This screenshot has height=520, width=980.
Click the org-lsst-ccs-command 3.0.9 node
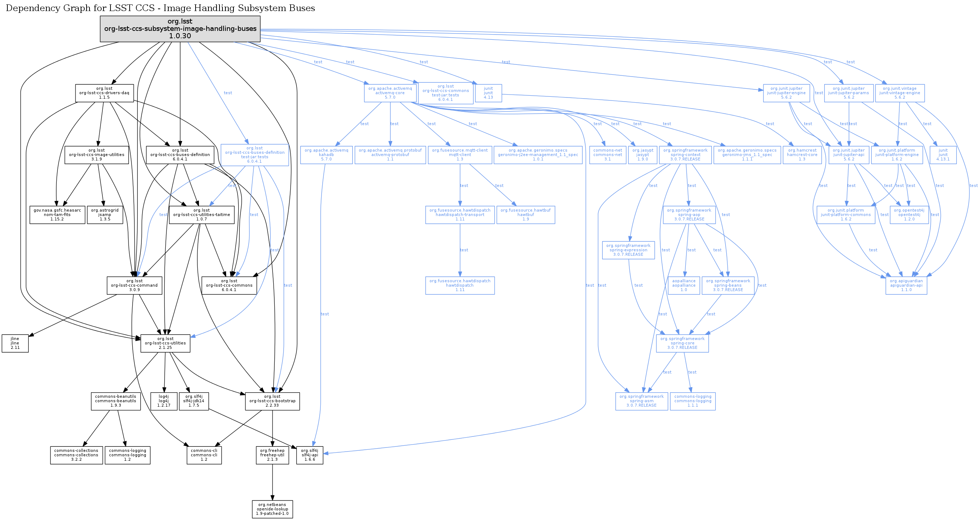coord(134,286)
